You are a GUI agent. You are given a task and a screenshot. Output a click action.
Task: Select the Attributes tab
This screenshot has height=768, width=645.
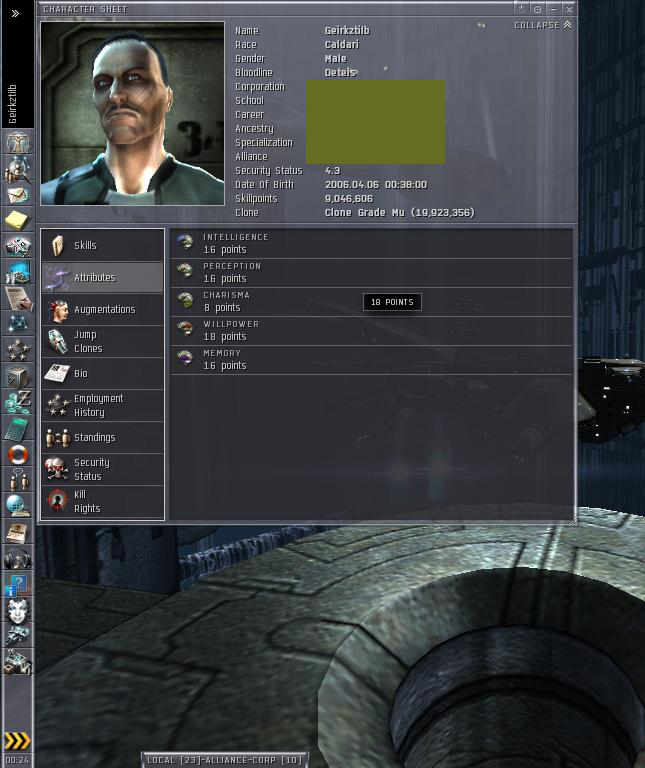tap(103, 277)
